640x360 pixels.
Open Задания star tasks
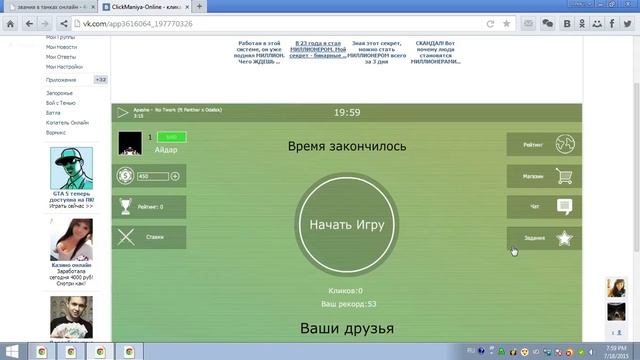coord(544,238)
